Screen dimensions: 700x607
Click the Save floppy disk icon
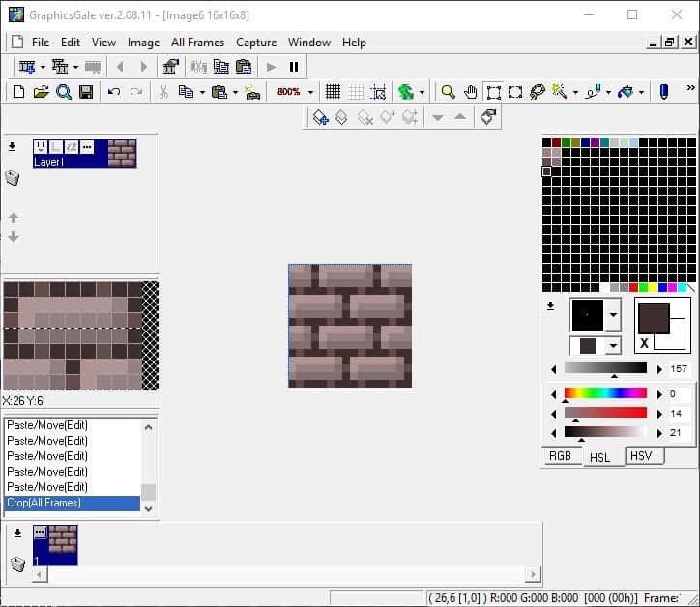[86, 92]
